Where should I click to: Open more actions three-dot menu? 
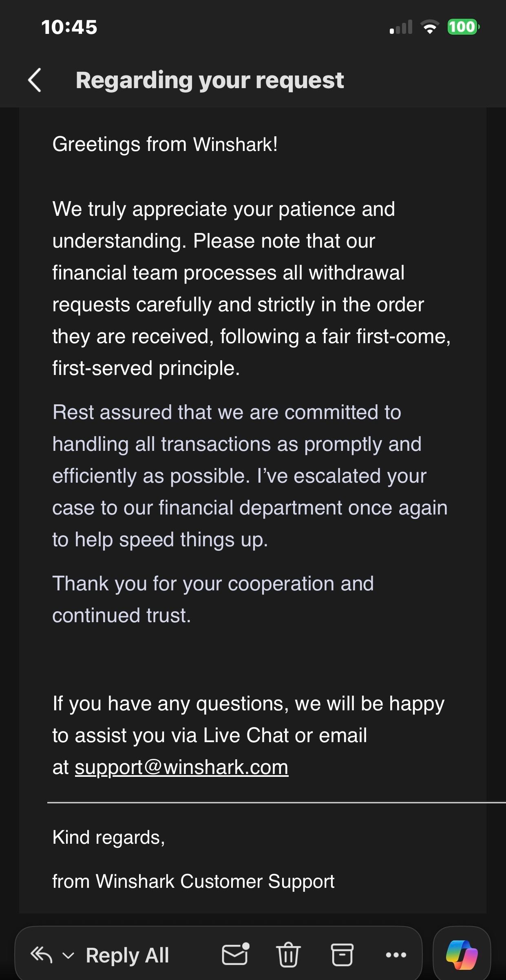click(396, 955)
